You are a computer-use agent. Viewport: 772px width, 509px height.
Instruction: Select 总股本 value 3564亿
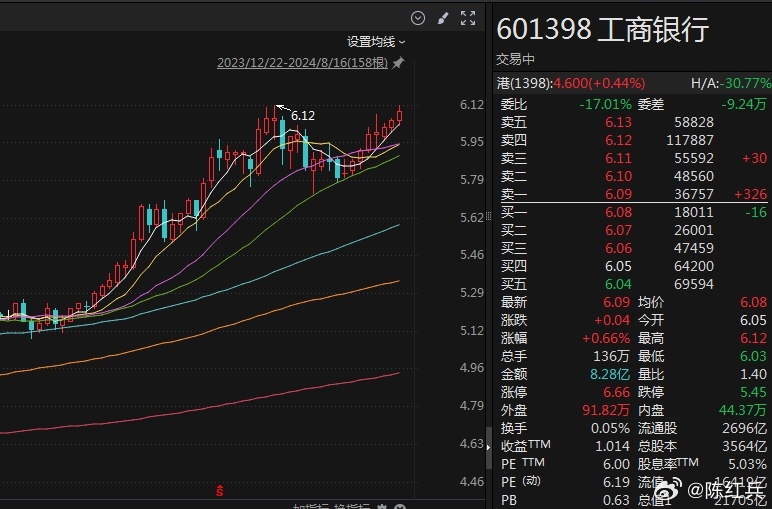point(745,446)
